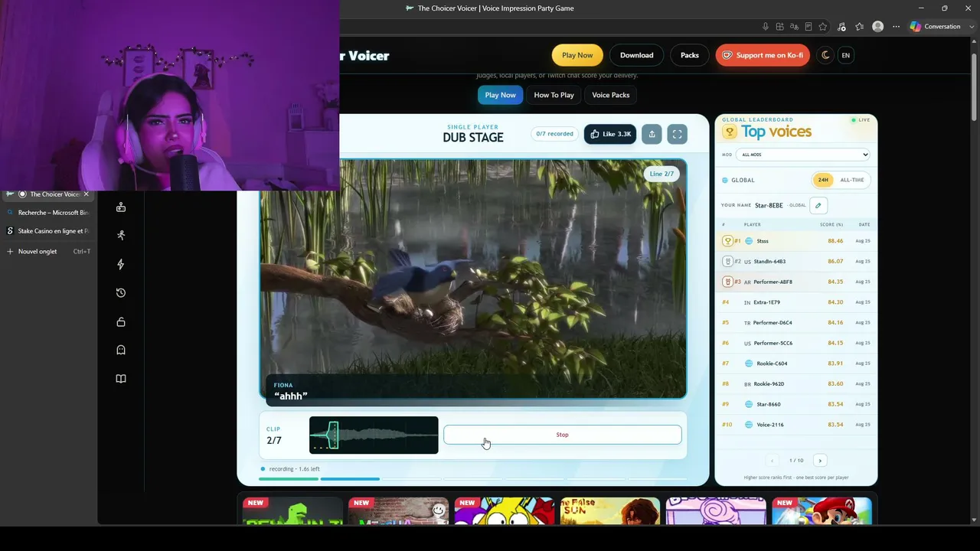
Task: Open the browser apps/extensions icon
Action: (x=780, y=27)
